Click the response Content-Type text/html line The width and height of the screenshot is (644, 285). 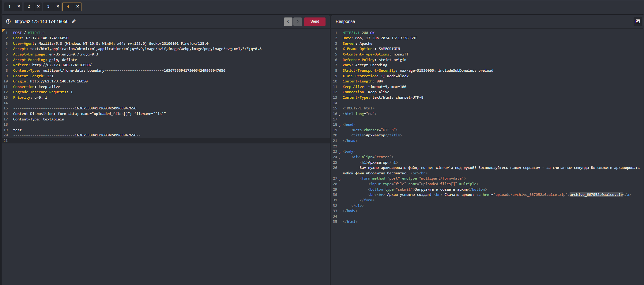pos(383,97)
